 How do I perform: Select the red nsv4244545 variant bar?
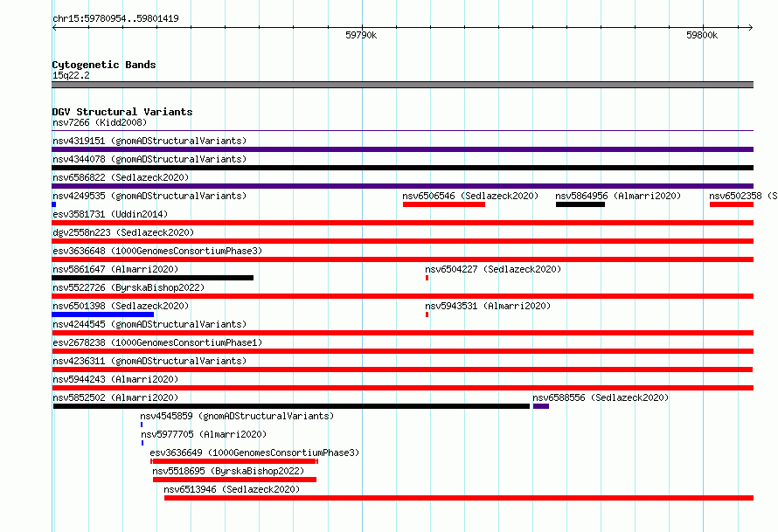(x=403, y=333)
